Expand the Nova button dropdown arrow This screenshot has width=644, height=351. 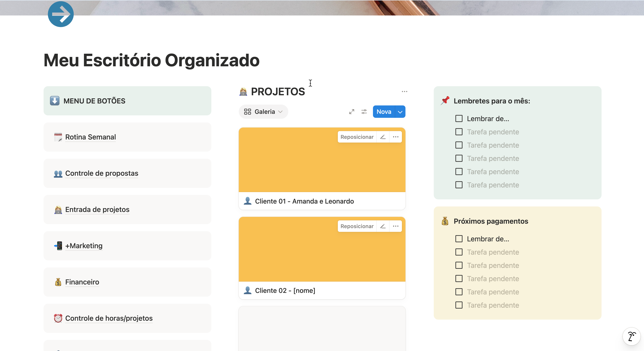coord(400,112)
